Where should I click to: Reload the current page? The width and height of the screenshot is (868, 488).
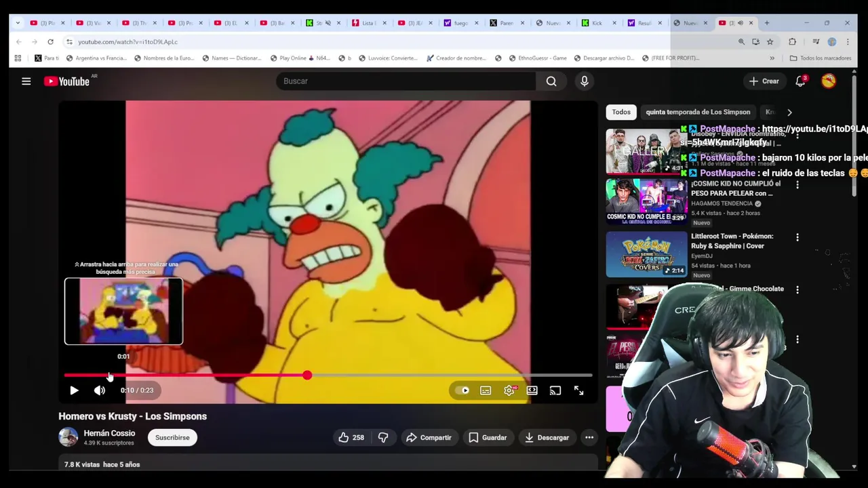point(50,42)
